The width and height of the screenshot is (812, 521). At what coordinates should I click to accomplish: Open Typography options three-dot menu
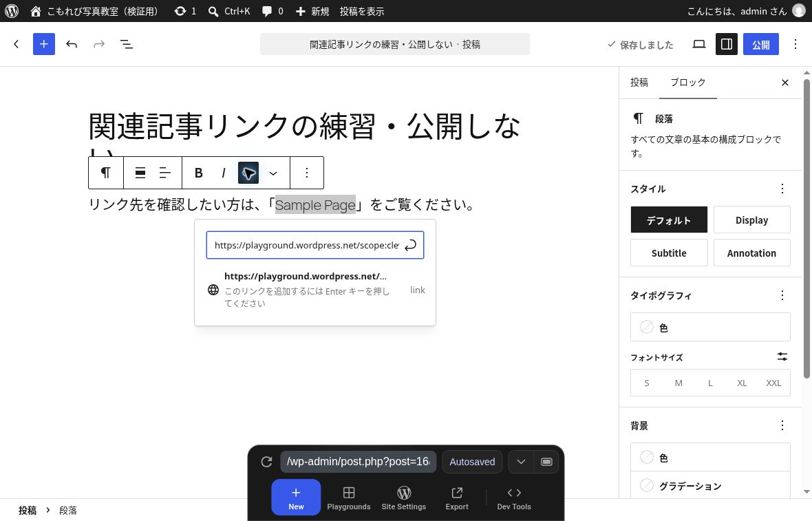pyautogui.click(x=782, y=296)
